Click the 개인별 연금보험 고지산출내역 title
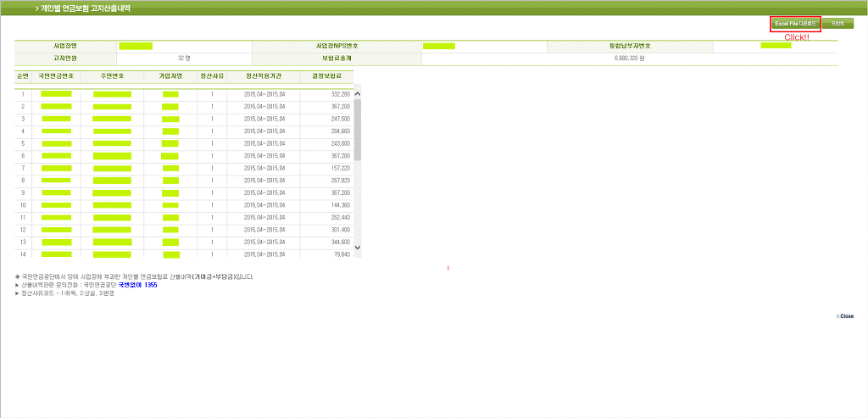 pyautogui.click(x=86, y=8)
